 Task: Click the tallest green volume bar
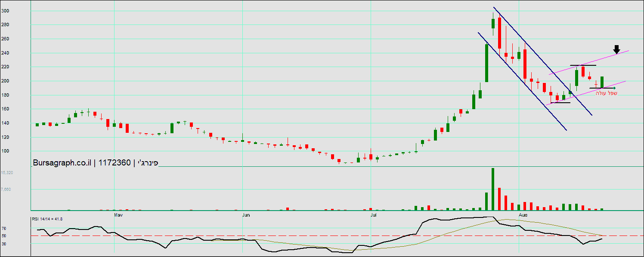492,189
